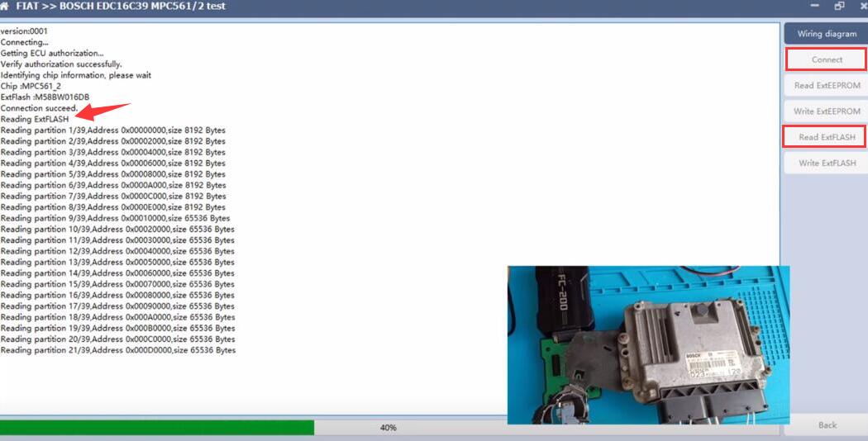Click the ECU photo thumbnail
The height and width of the screenshot is (441, 868).
648,345
